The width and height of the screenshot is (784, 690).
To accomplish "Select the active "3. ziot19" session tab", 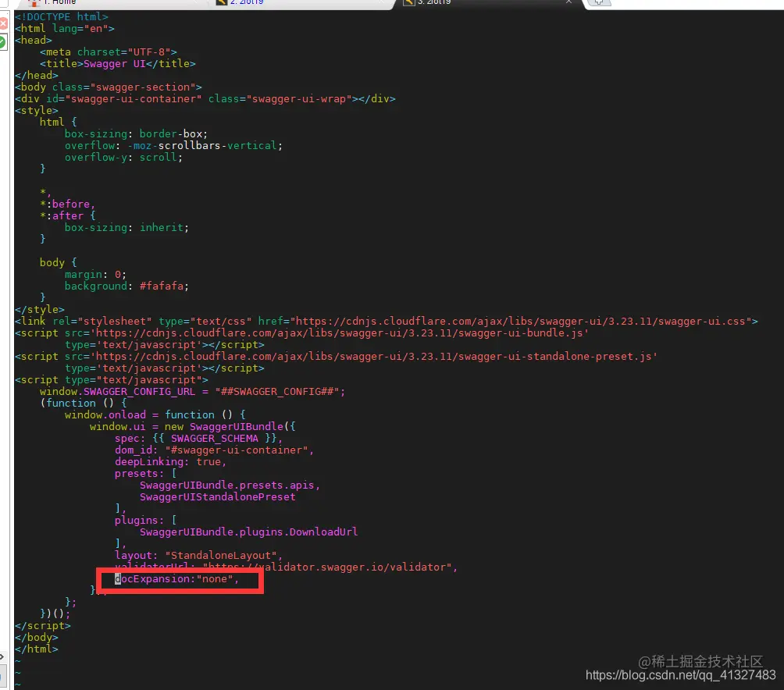I will click(427, 2).
